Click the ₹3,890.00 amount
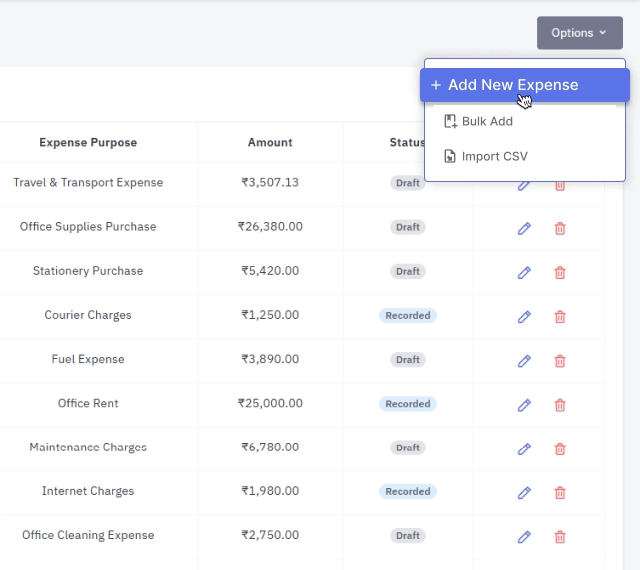 (270, 359)
